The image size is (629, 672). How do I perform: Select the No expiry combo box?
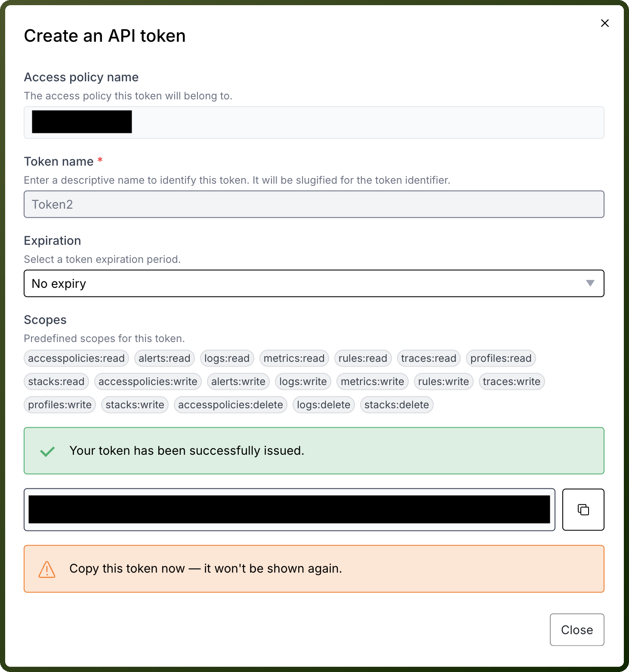[314, 283]
